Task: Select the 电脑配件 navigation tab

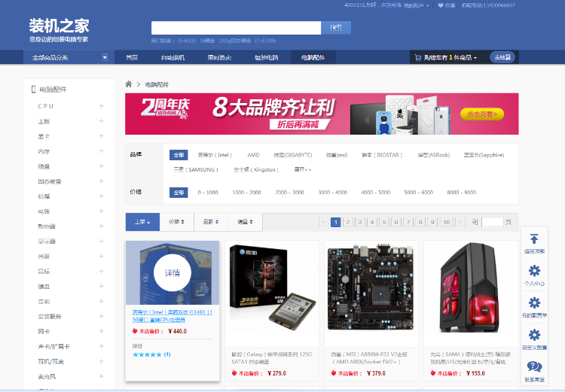Action: pos(313,57)
